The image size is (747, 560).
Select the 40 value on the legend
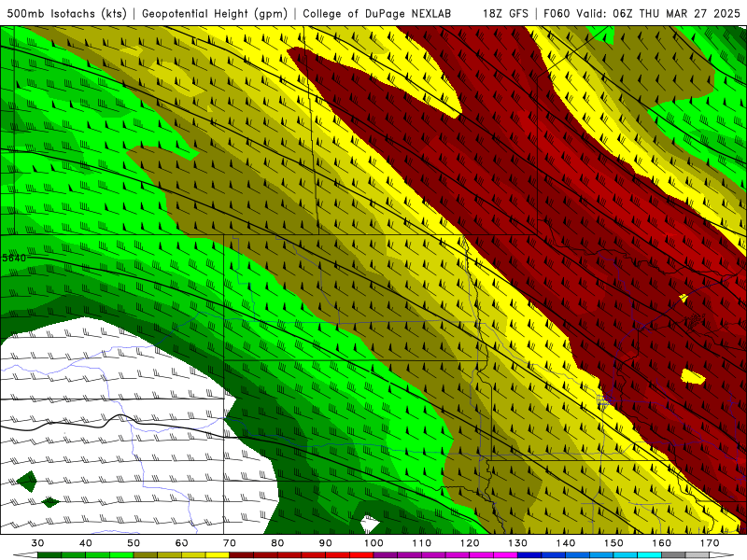pyautogui.click(x=85, y=543)
